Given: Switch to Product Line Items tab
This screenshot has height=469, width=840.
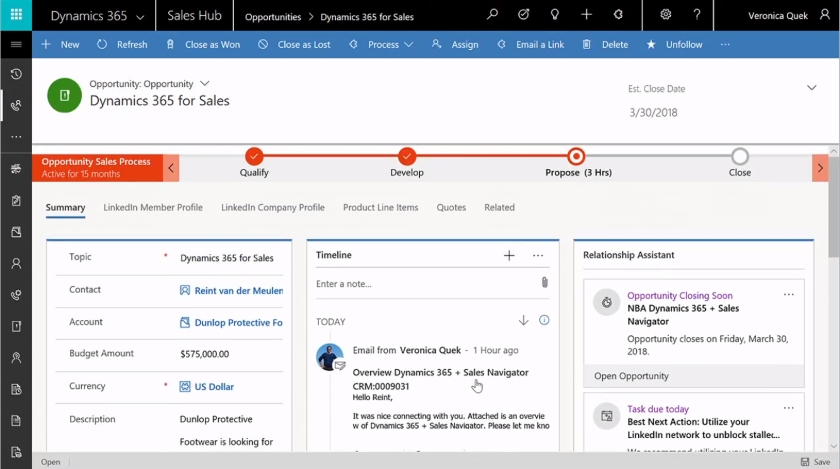Looking at the screenshot, I should pyautogui.click(x=380, y=207).
